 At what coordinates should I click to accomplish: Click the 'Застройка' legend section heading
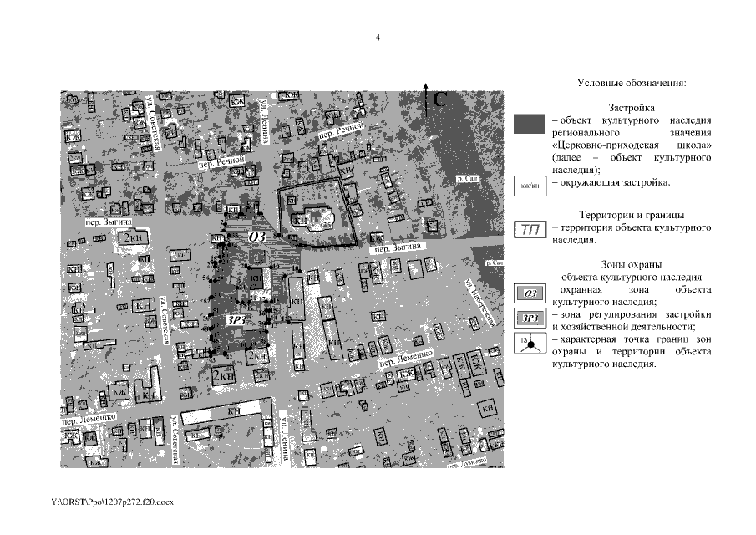631,108
